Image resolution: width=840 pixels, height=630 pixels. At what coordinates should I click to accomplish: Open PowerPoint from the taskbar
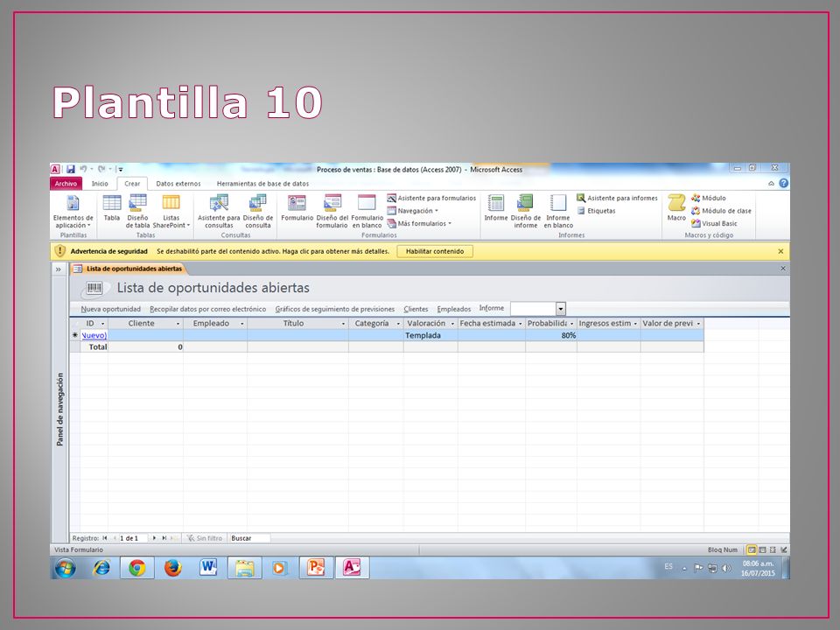point(316,568)
